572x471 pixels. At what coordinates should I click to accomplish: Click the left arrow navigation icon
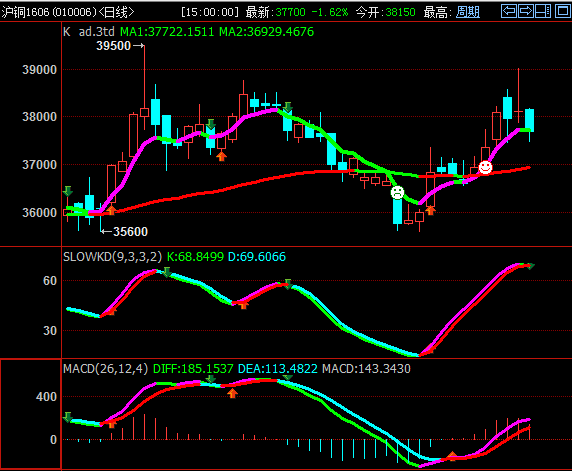pos(509,11)
